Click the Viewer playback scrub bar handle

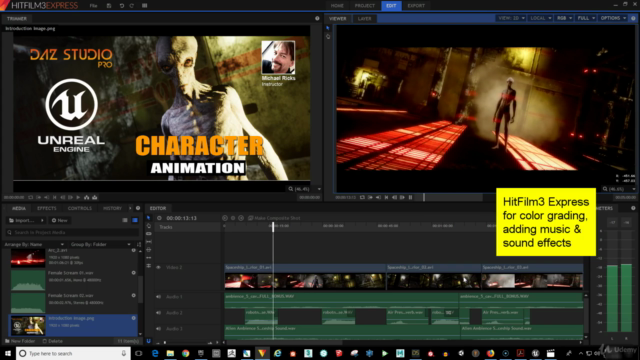[424, 197]
